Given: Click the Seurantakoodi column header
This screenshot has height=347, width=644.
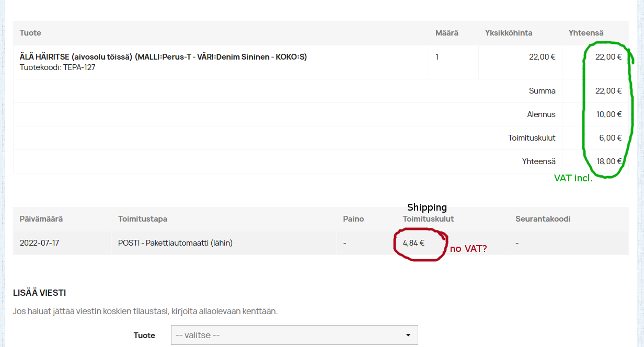Looking at the screenshot, I should (x=543, y=219).
